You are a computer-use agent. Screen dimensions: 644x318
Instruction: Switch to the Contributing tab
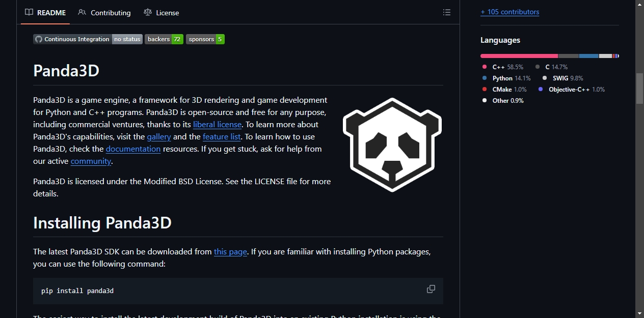(x=104, y=12)
